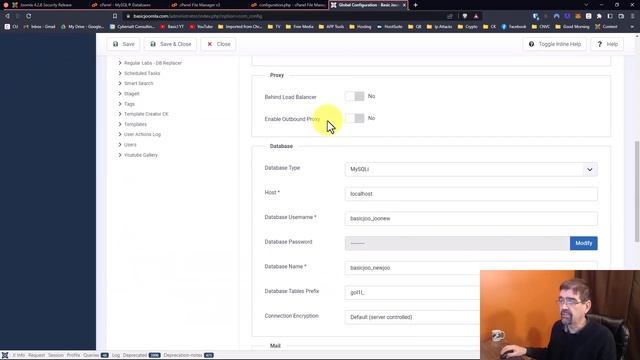Toggle Inline Help on

[x=555, y=44]
